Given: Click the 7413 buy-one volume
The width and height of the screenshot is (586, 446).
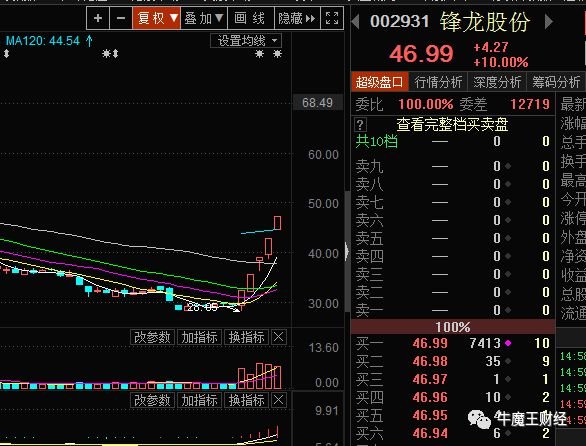Looking at the screenshot, I should pyautogui.click(x=485, y=343).
